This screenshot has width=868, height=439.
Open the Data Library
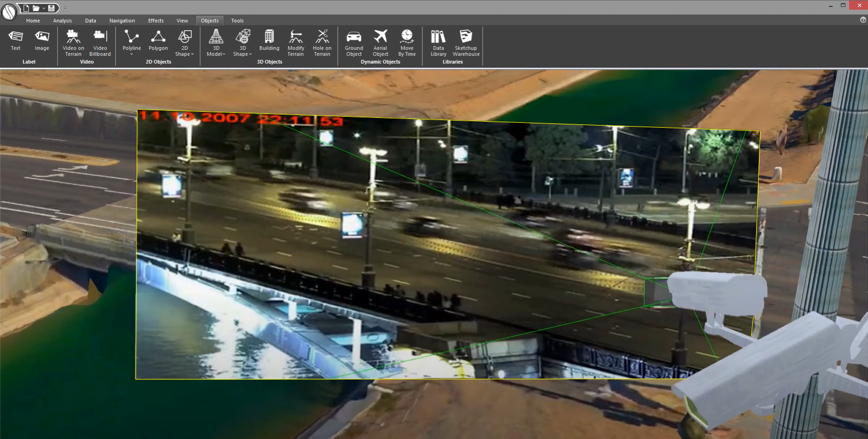pos(438,43)
